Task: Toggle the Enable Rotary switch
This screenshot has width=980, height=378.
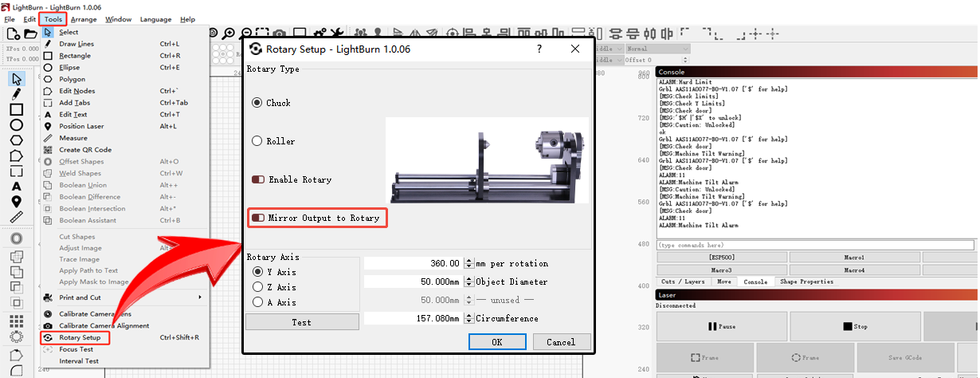Action: click(x=258, y=179)
